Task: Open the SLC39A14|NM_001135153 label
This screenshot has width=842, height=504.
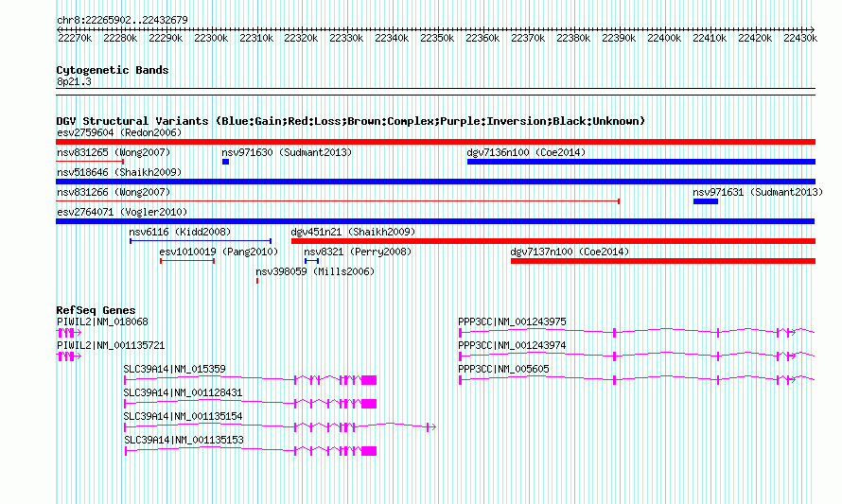Action: 184,440
